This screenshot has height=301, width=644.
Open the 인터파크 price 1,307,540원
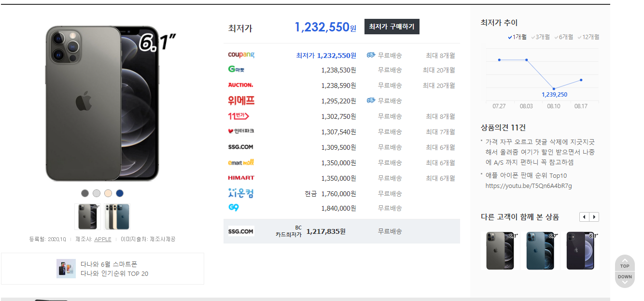click(339, 132)
